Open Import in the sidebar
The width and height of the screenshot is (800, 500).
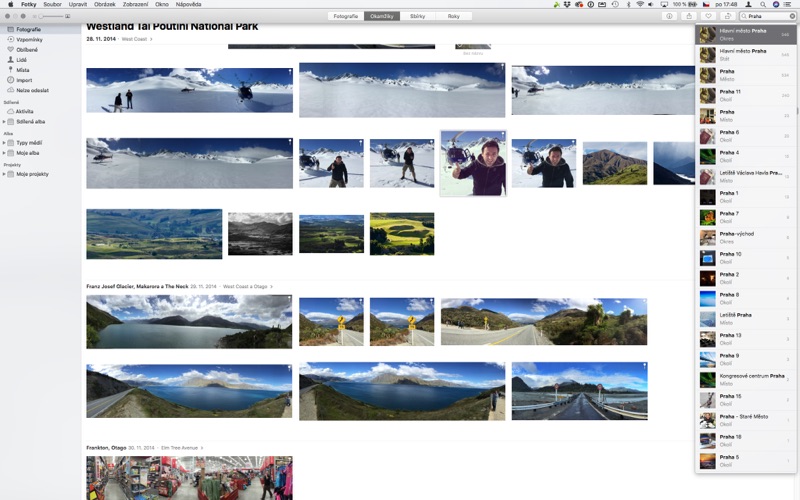point(24,80)
